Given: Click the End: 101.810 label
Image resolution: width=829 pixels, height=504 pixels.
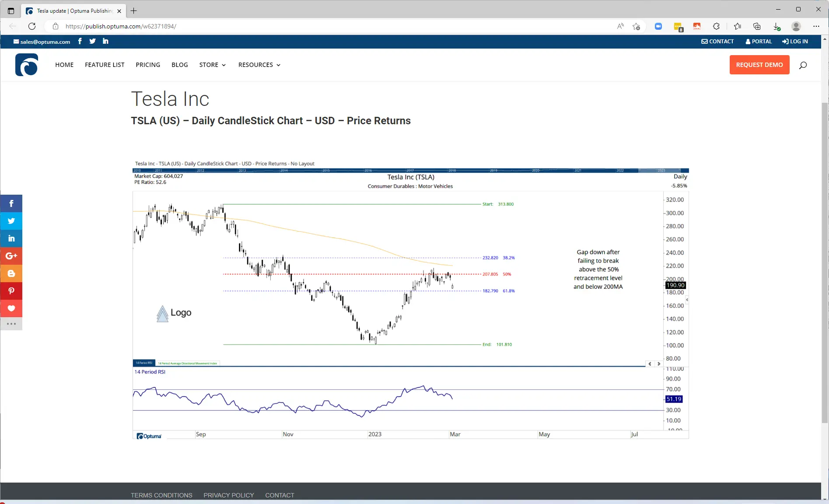Looking at the screenshot, I should click(x=497, y=345).
